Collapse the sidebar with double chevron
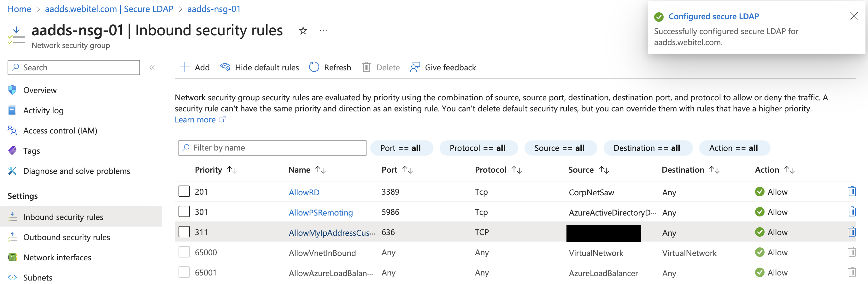 [152, 68]
